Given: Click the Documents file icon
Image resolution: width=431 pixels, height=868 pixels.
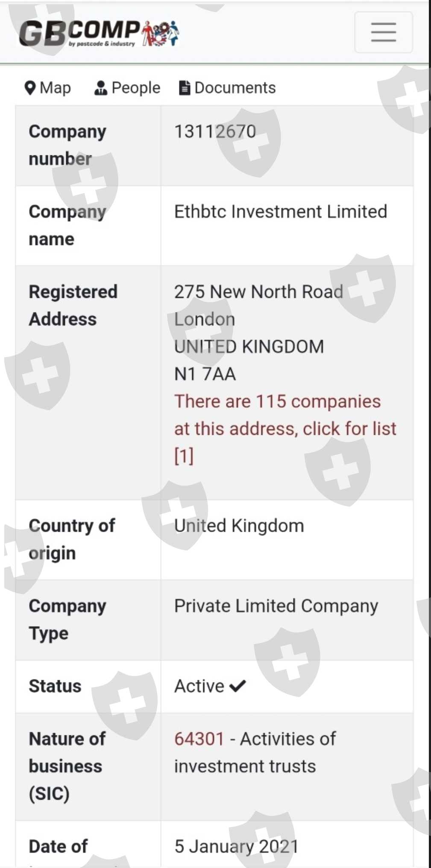Looking at the screenshot, I should (x=185, y=88).
